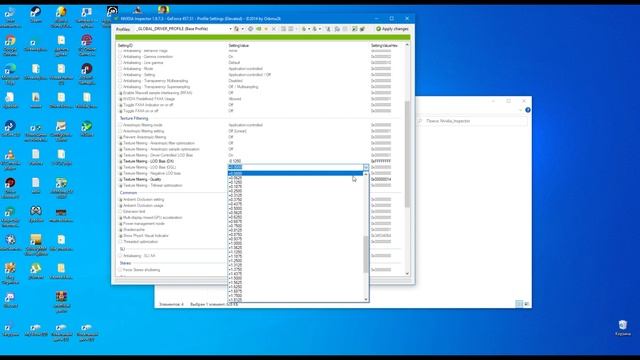
Task: Select +0.2500 in the dropdown list
Action: point(295,191)
